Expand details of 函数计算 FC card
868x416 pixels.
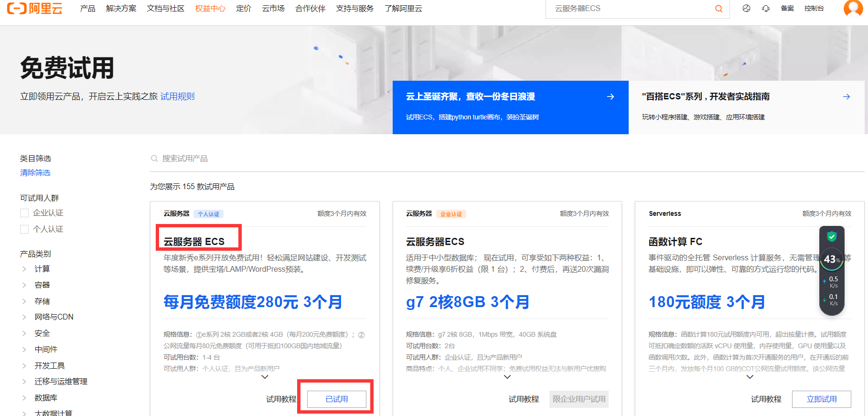click(x=750, y=377)
